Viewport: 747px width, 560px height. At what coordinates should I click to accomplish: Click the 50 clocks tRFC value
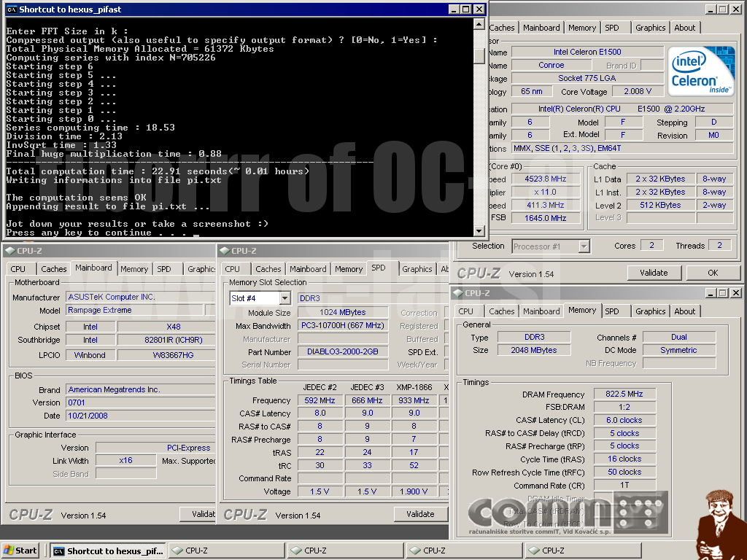[x=624, y=472]
